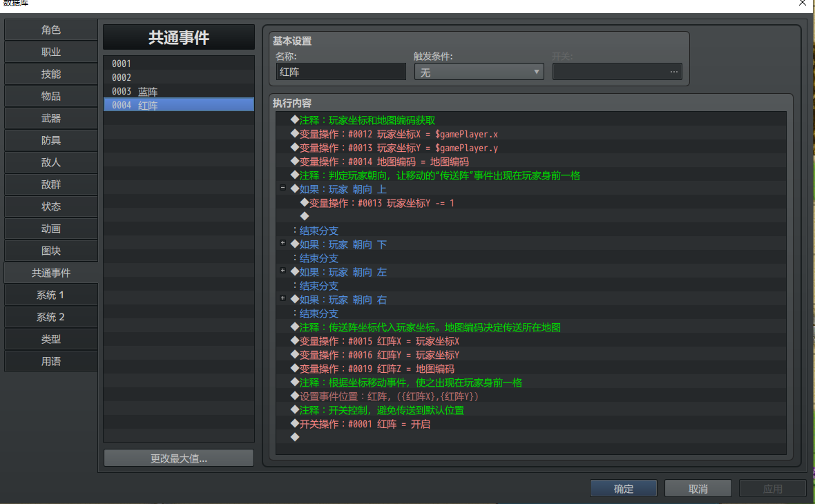Click the 确定 button
815x504 pixels.
click(x=624, y=488)
